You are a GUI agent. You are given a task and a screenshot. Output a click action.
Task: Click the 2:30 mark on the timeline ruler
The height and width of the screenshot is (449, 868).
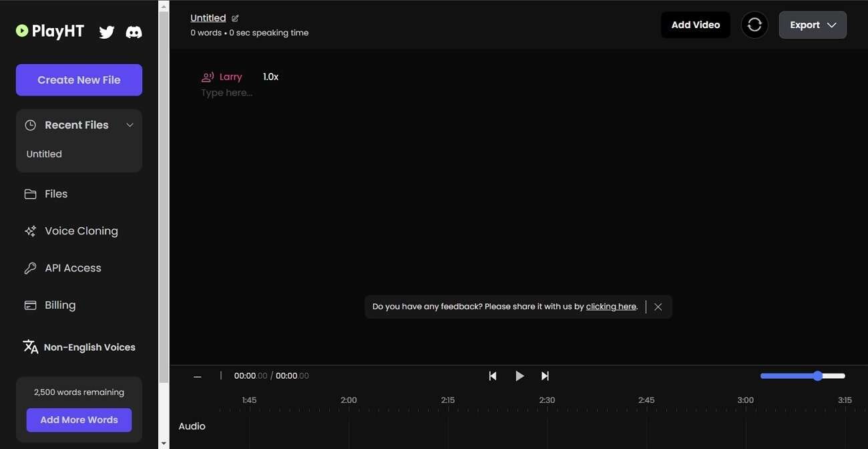[547, 400]
